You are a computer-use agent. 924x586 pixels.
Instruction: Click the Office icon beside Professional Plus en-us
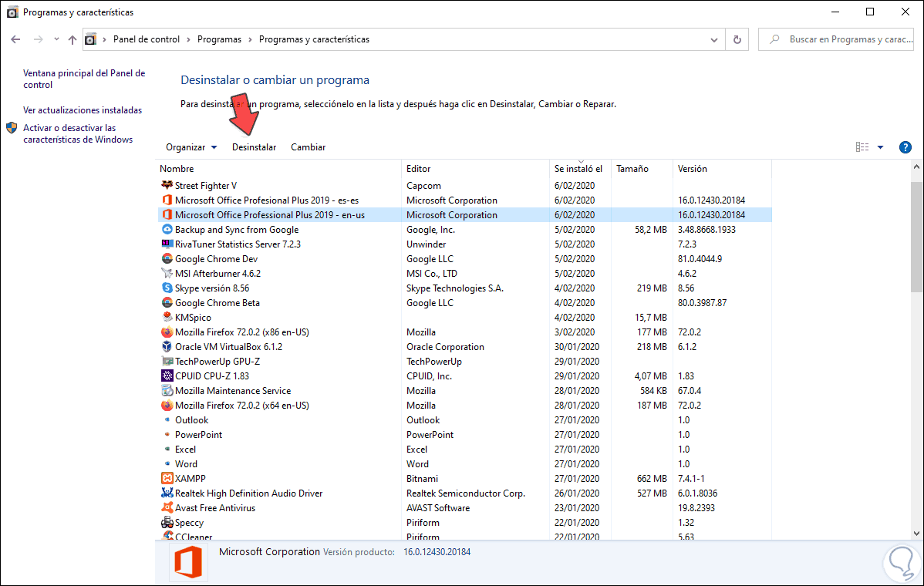pos(167,215)
